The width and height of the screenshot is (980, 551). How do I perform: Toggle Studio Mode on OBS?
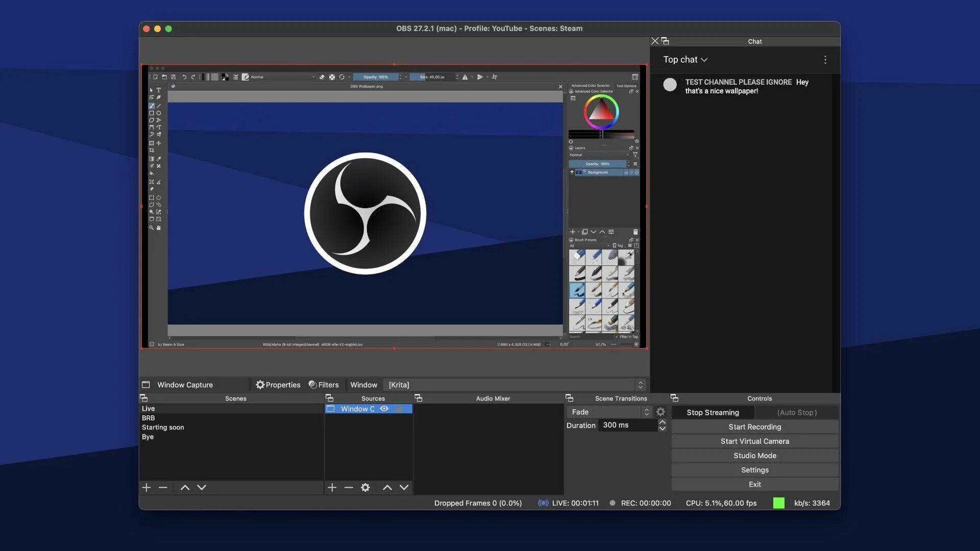754,456
